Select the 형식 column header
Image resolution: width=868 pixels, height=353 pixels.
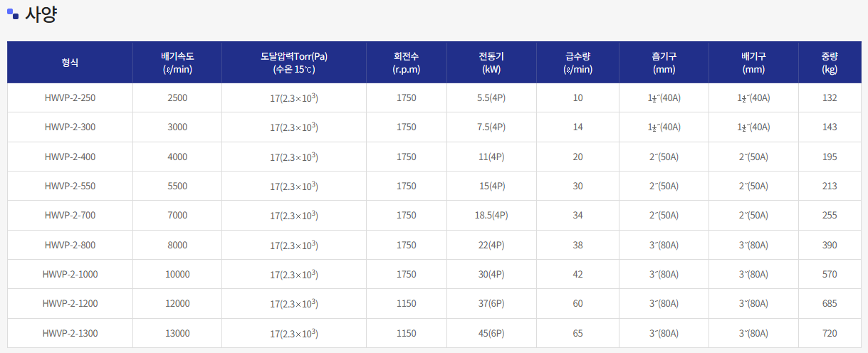(70, 63)
